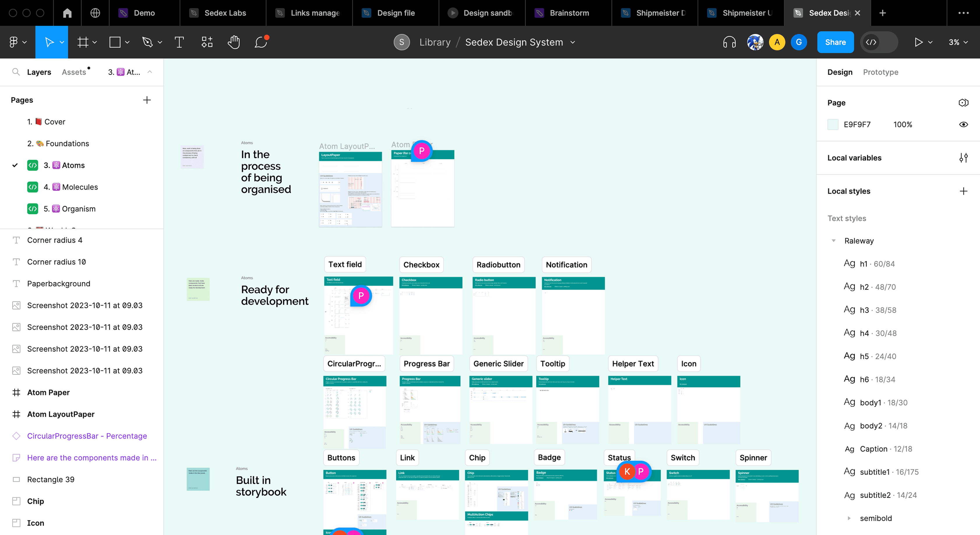Open the Resources components tool
980x535 pixels.
(x=207, y=42)
